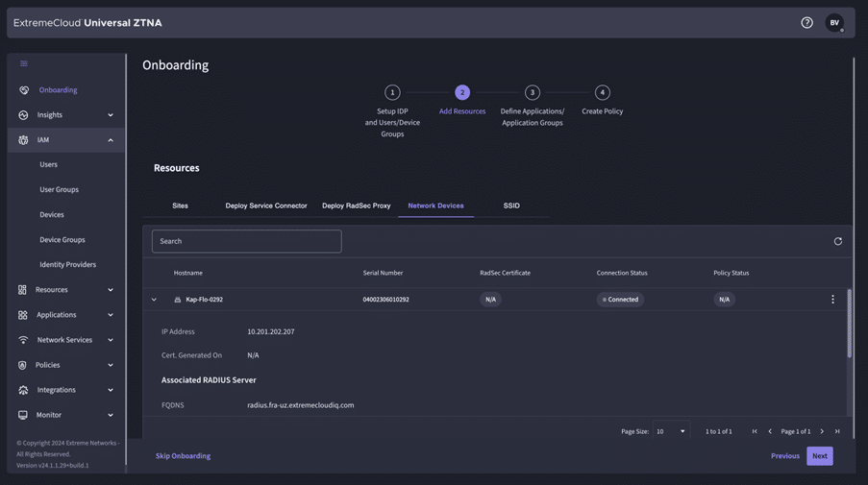
Task: Click the help question mark icon
Action: coord(806,23)
